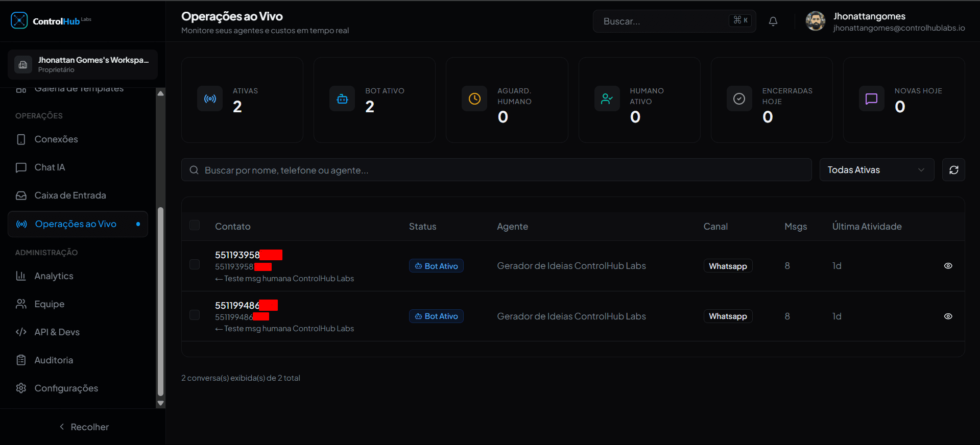
Task: Focus the global Buscar search field
Action: [674, 21]
